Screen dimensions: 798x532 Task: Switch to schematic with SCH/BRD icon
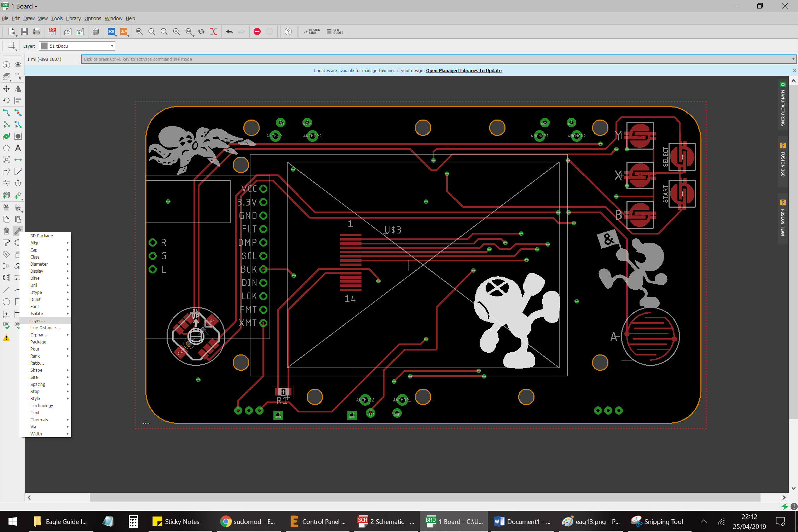pyautogui.click(x=52, y=32)
